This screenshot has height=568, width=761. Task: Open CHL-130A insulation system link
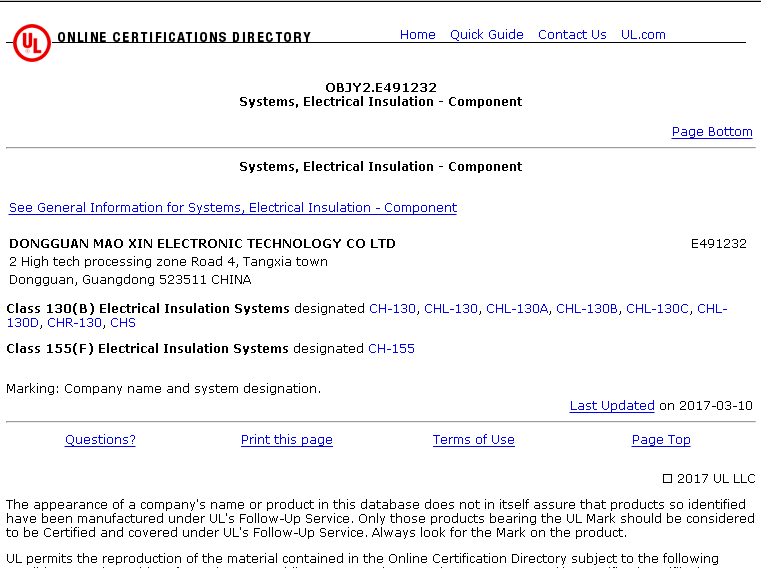click(517, 309)
